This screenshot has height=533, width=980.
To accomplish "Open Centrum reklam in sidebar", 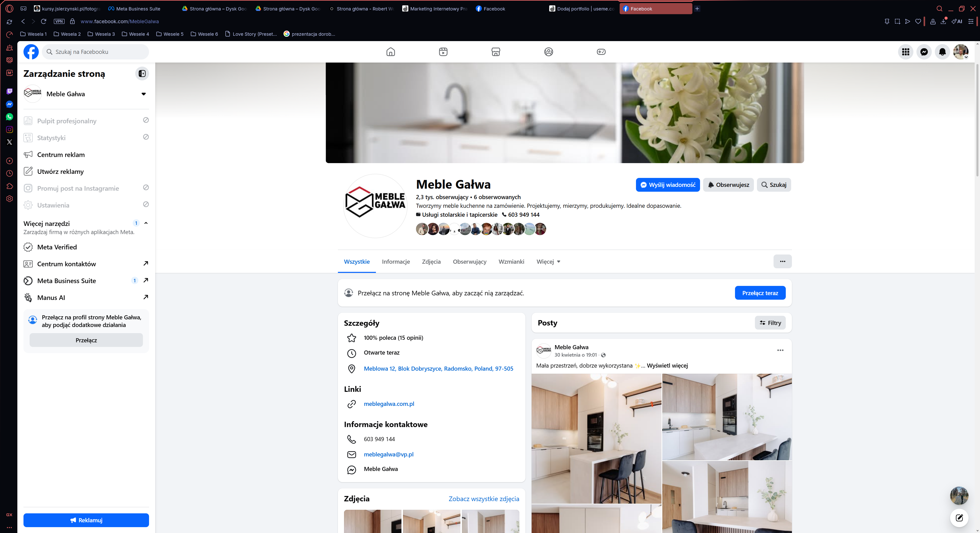I will [x=86, y=155].
